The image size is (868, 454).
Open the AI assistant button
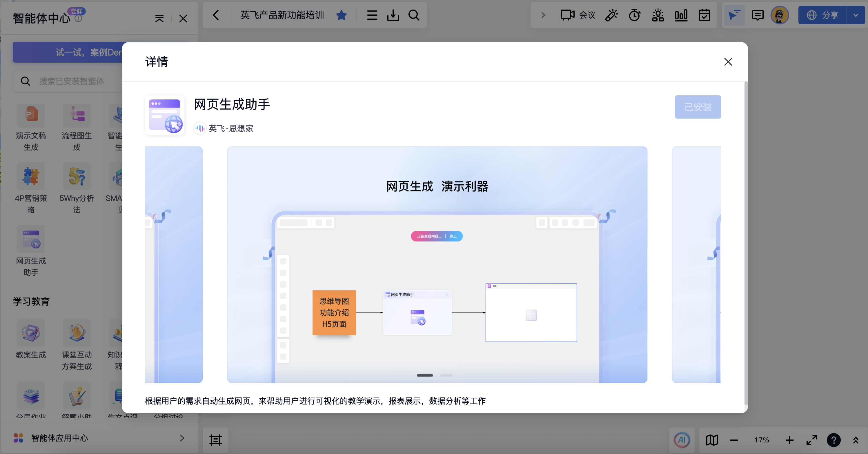tap(682, 440)
